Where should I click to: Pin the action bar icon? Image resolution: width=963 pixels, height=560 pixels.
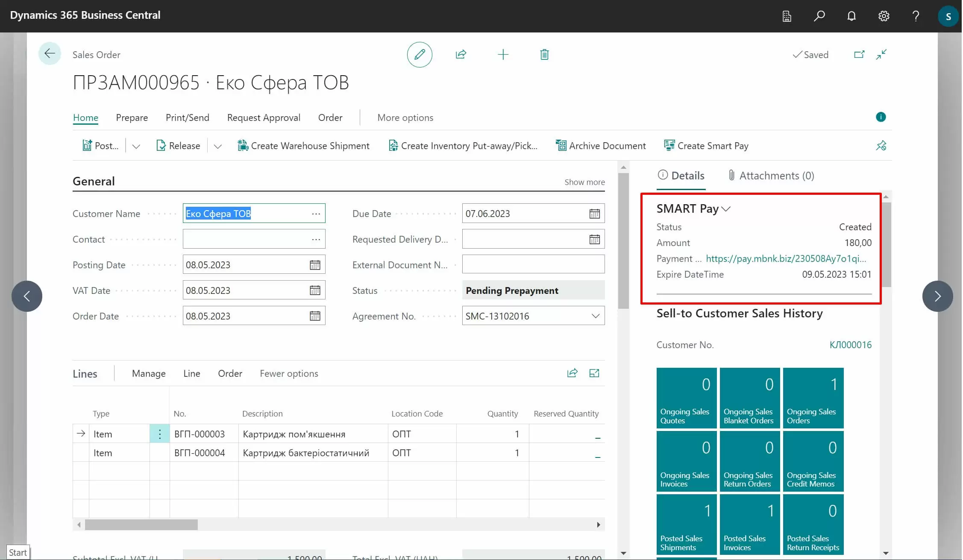click(x=881, y=146)
